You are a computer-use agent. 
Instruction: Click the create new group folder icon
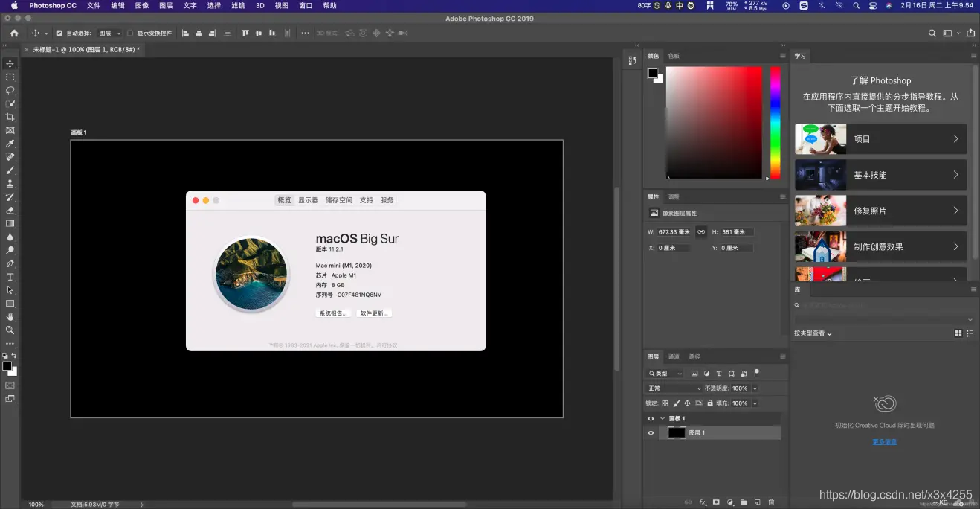pyautogui.click(x=744, y=502)
